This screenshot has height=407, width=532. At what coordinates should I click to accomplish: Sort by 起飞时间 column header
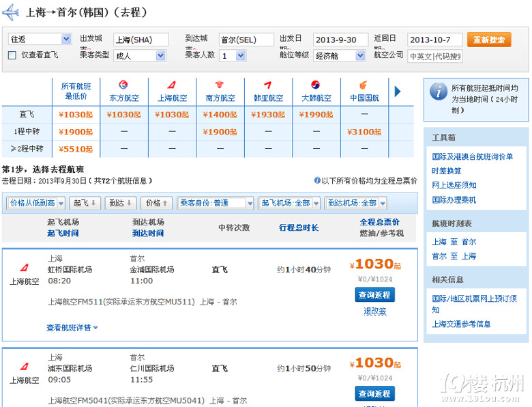63,233
